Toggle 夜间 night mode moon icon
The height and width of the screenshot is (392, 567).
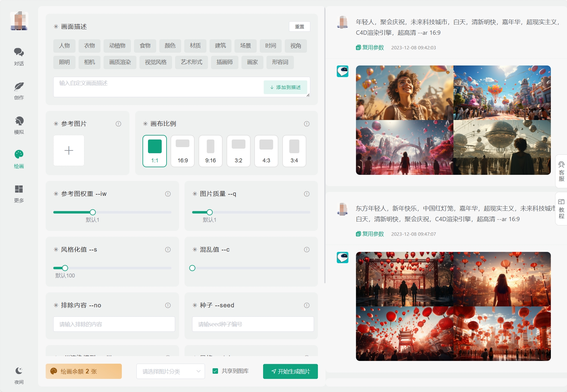click(19, 371)
